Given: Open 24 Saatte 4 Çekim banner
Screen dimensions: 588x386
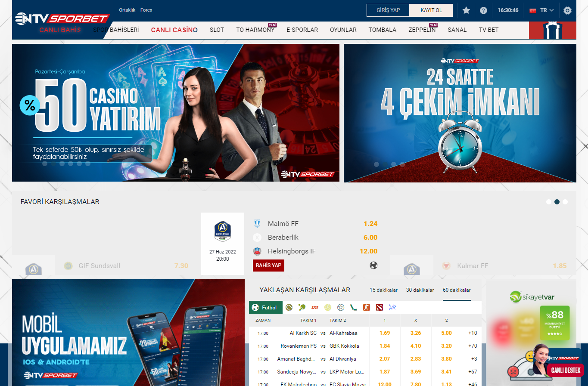Looking at the screenshot, I should [x=460, y=113].
